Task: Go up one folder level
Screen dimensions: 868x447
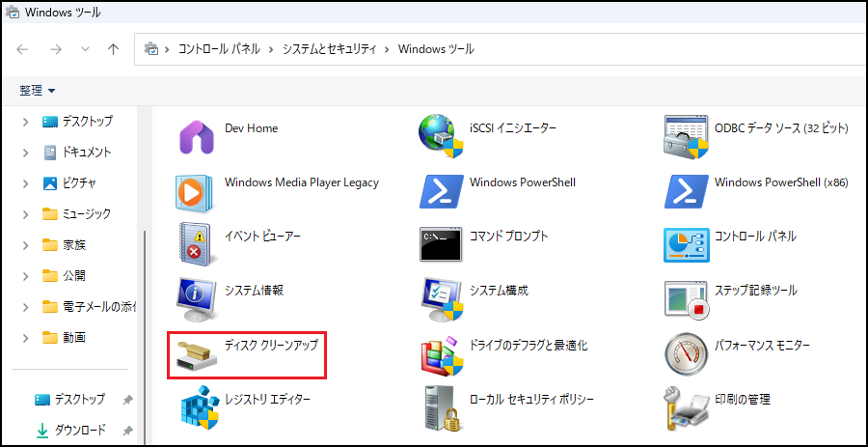Action: 114,49
